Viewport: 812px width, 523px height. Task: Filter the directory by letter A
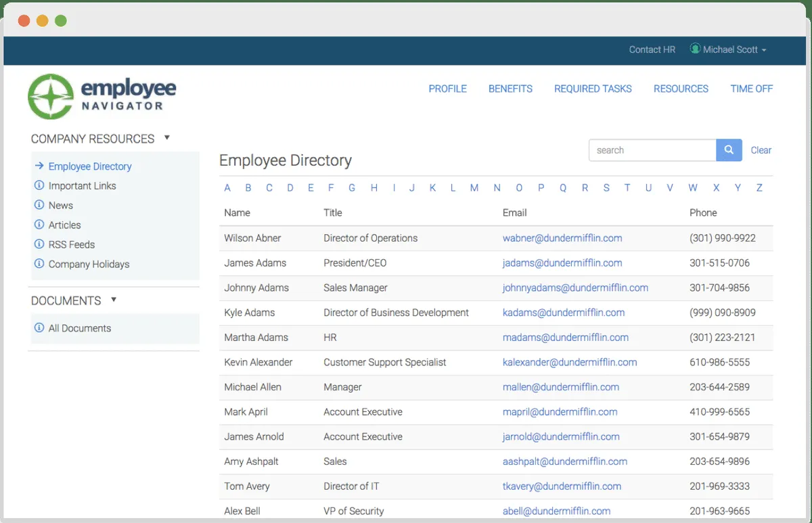coord(227,188)
